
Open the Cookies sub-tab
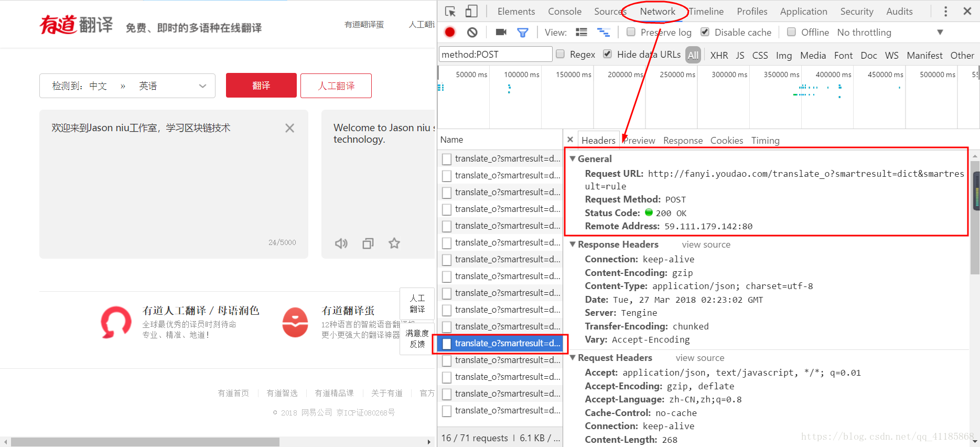pyautogui.click(x=727, y=141)
